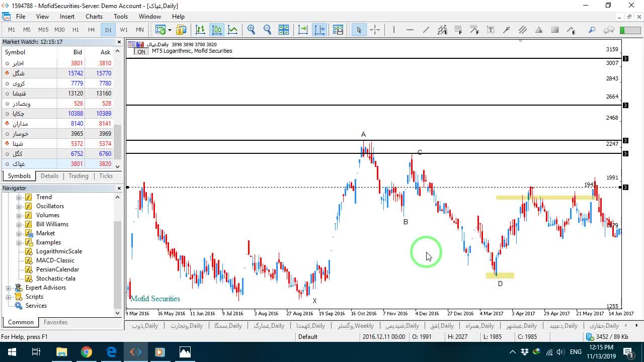Expand the Trend indicators folder

click(x=19, y=197)
